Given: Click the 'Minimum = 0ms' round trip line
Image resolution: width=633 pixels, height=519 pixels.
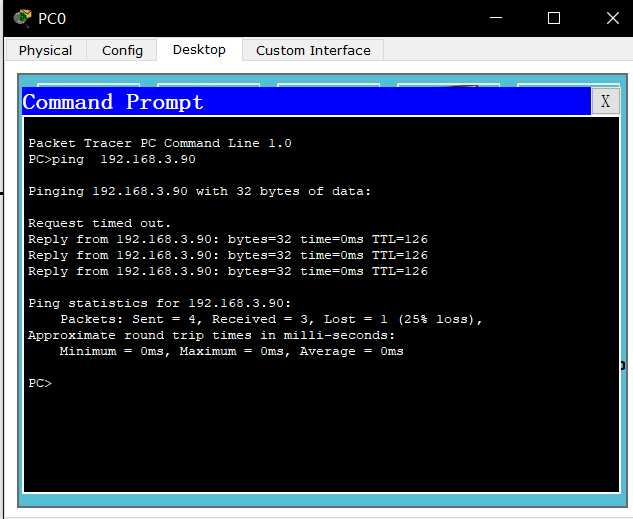Looking at the screenshot, I should click(232, 351).
